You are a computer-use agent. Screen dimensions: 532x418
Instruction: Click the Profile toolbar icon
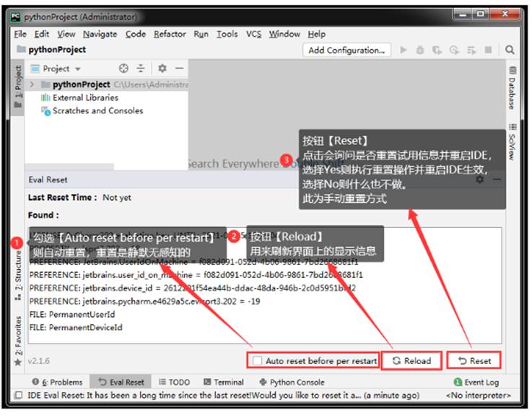454,51
